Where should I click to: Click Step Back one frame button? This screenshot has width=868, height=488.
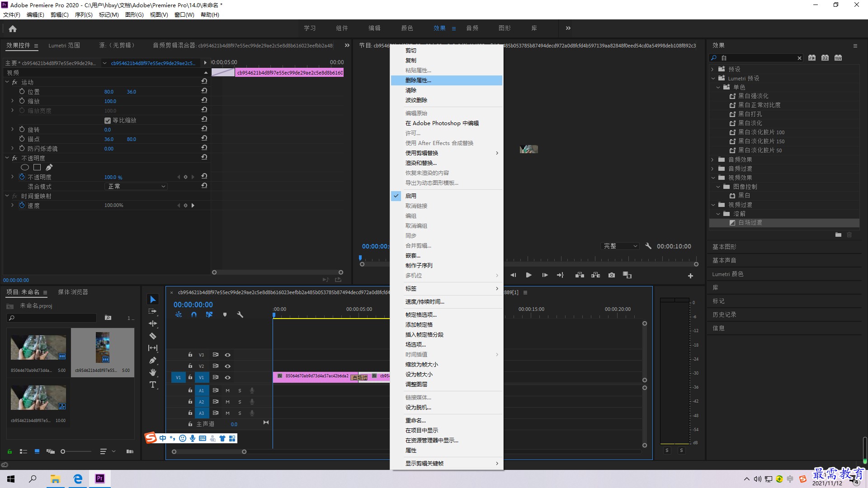pyautogui.click(x=513, y=275)
